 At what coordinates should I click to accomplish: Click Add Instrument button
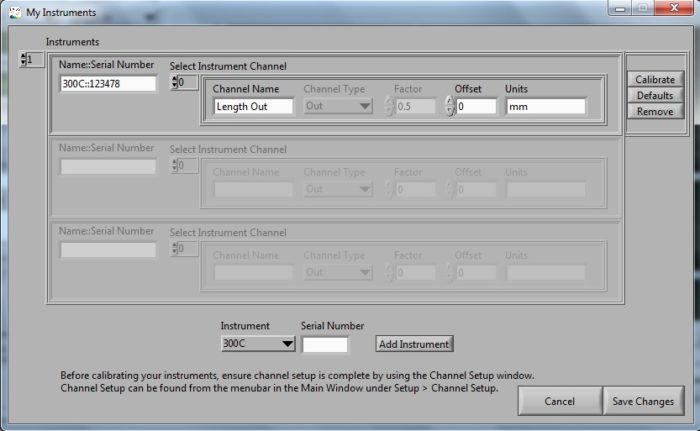[x=414, y=344]
